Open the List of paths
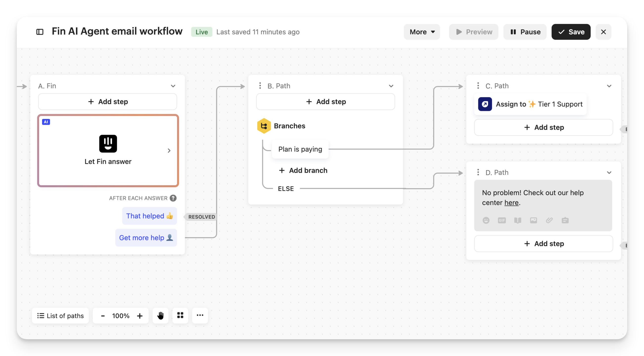The image size is (644, 356). [x=60, y=315]
